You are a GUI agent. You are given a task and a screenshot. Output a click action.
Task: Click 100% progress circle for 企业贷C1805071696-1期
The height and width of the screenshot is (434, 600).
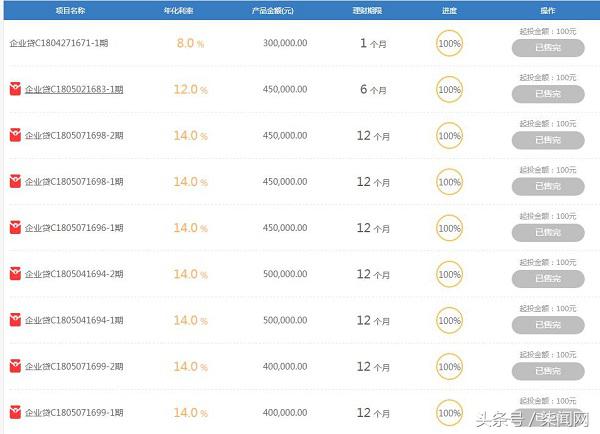(449, 228)
